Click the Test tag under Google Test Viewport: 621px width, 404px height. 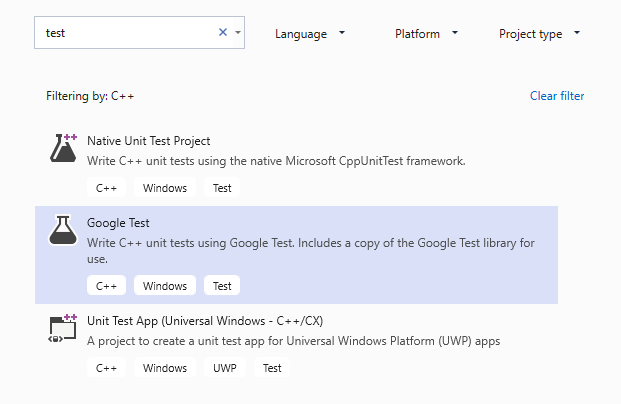pyautogui.click(x=222, y=285)
